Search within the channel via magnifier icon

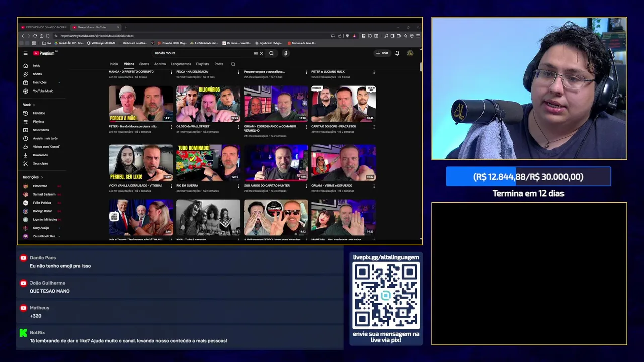[233, 64]
